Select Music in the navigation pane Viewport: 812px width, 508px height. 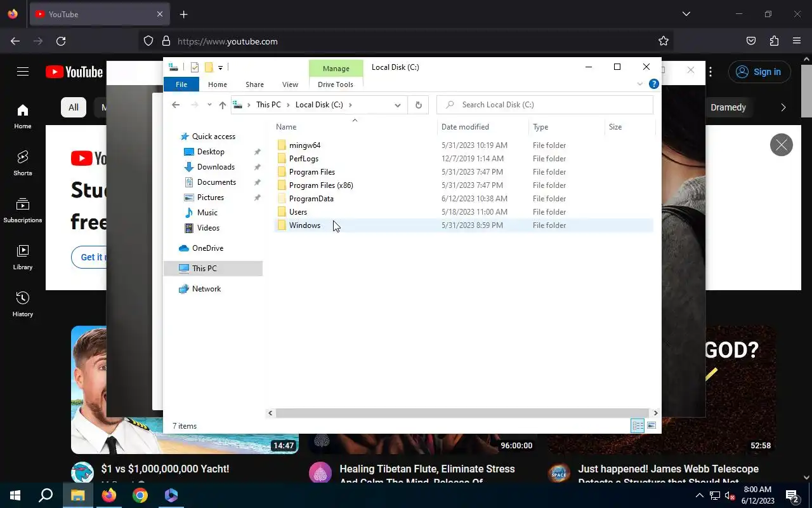207,213
